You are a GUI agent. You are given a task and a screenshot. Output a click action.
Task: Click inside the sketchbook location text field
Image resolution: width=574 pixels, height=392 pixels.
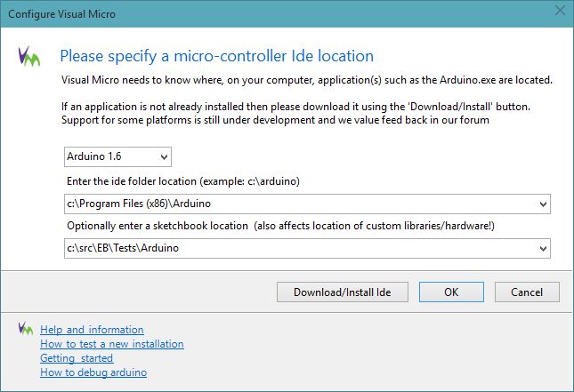pos(294,248)
